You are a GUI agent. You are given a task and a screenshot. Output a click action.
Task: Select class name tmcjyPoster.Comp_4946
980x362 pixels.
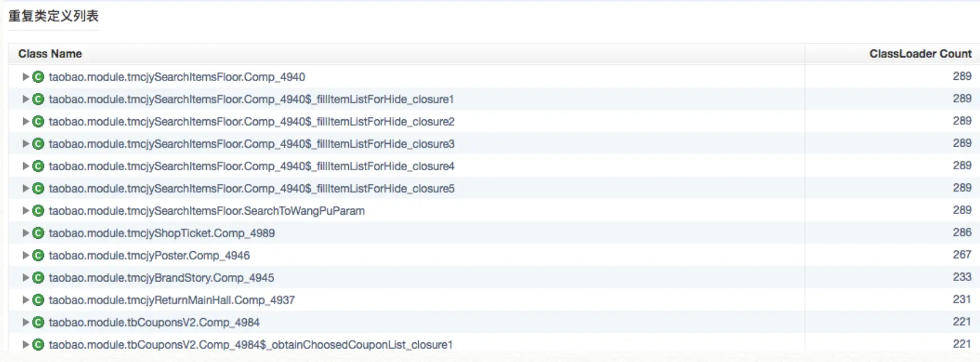(x=149, y=256)
